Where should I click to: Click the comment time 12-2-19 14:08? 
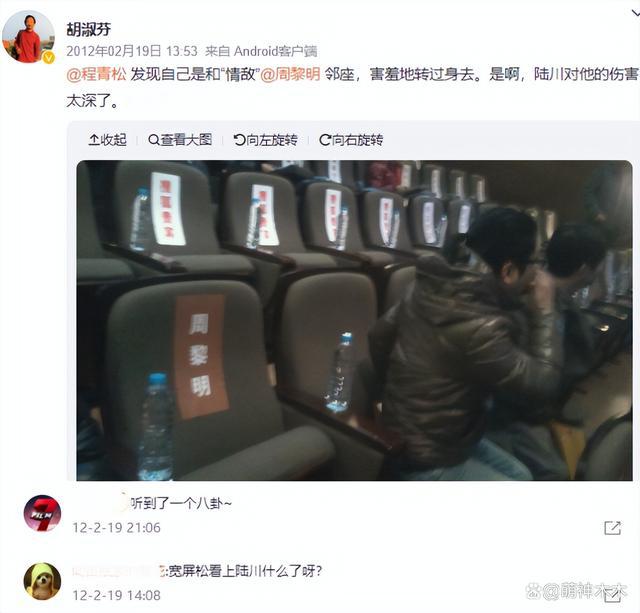coord(117,595)
